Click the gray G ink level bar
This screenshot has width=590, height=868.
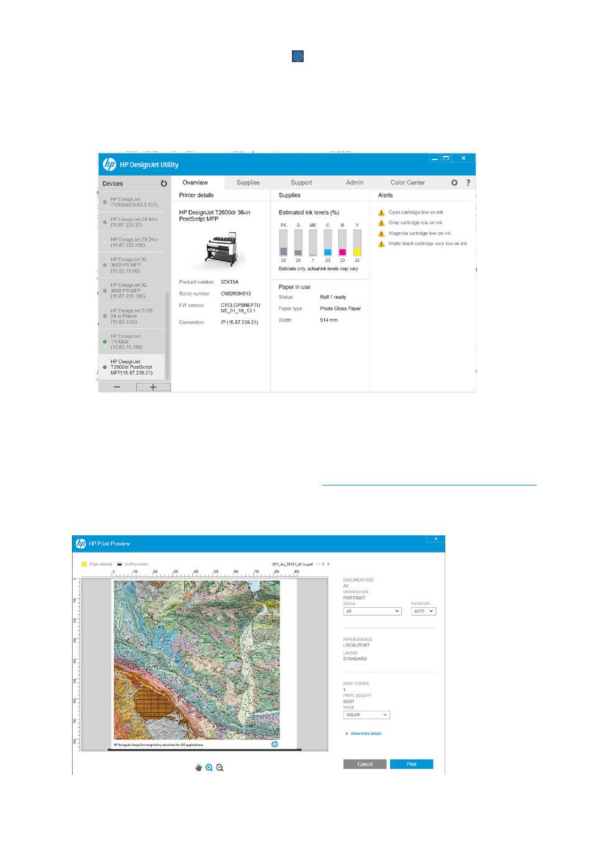pyautogui.click(x=298, y=243)
